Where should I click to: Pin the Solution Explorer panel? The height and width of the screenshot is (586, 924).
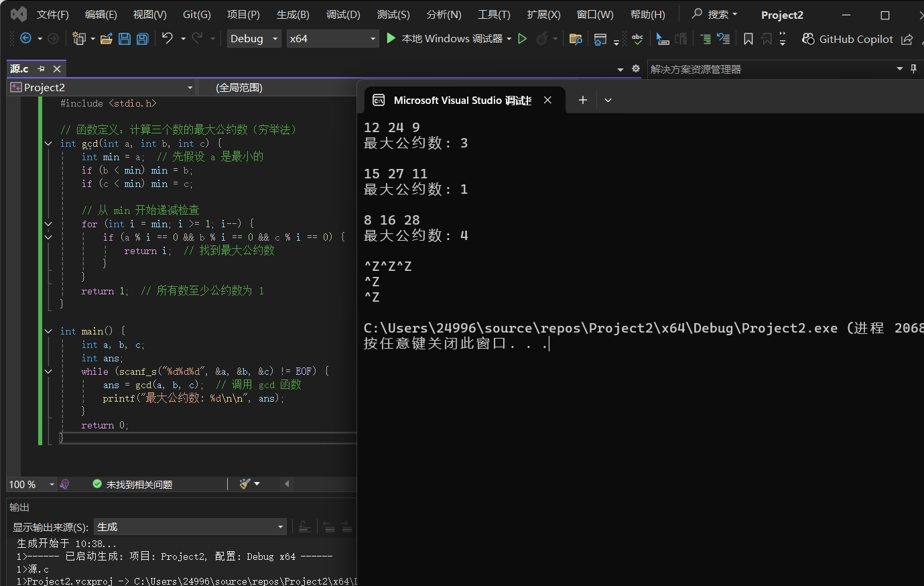(x=913, y=68)
